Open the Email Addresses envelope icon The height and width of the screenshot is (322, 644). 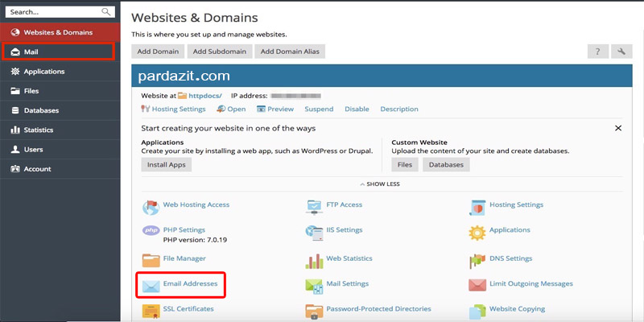click(x=151, y=285)
